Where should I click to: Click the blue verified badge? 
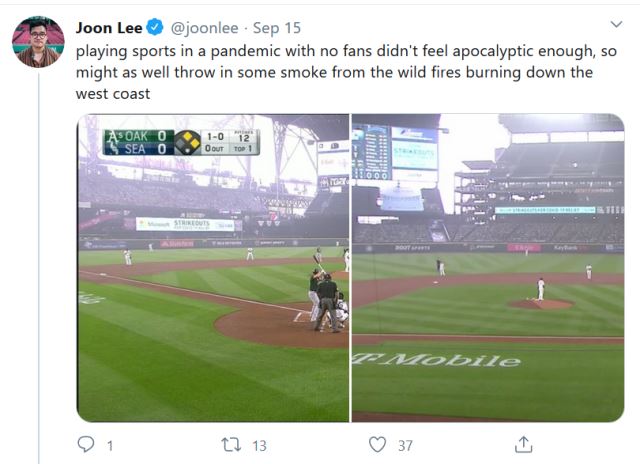click(x=155, y=27)
